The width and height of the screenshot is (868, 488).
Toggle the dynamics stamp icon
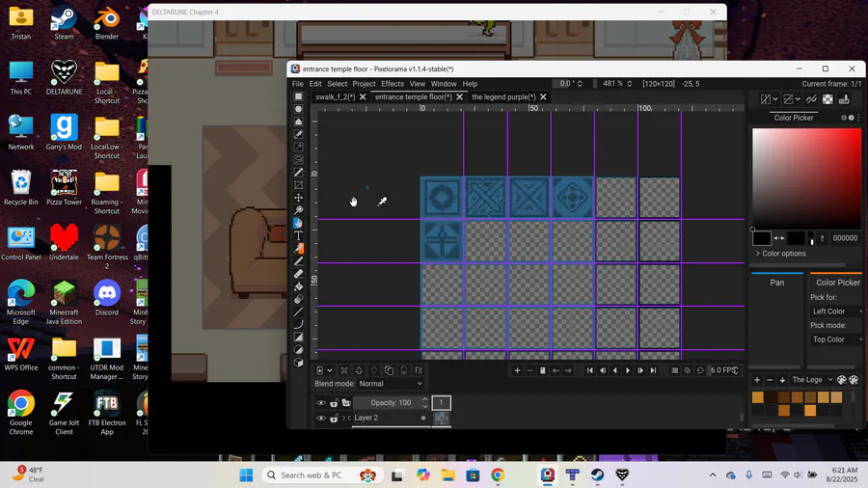tap(844, 99)
